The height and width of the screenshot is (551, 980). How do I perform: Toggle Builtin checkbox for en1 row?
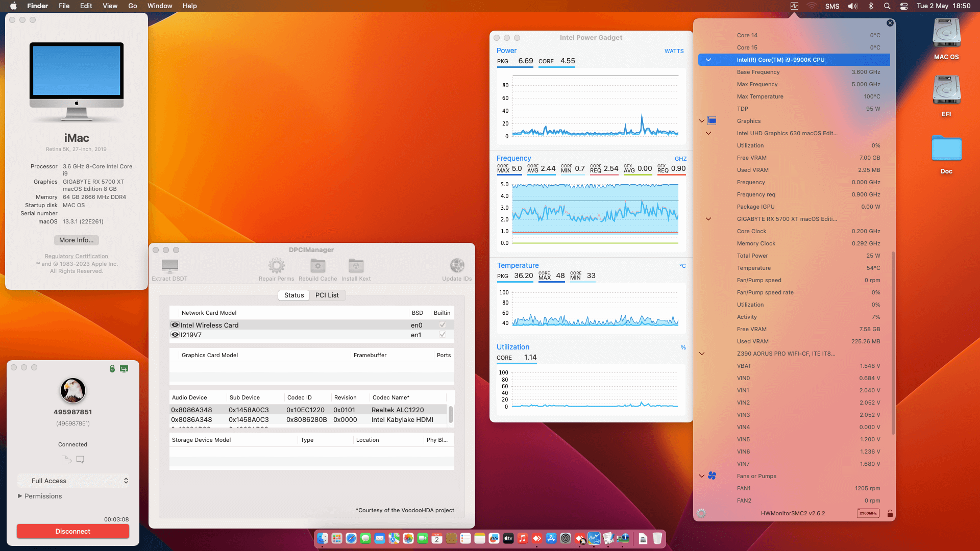tap(443, 335)
